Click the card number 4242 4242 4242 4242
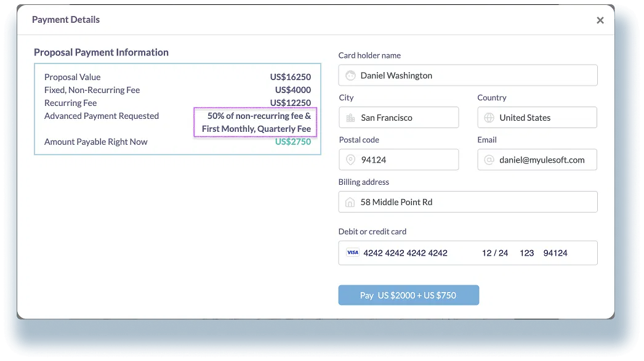The height and width of the screenshot is (361, 644). pyautogui.click(x=405, y=253)
